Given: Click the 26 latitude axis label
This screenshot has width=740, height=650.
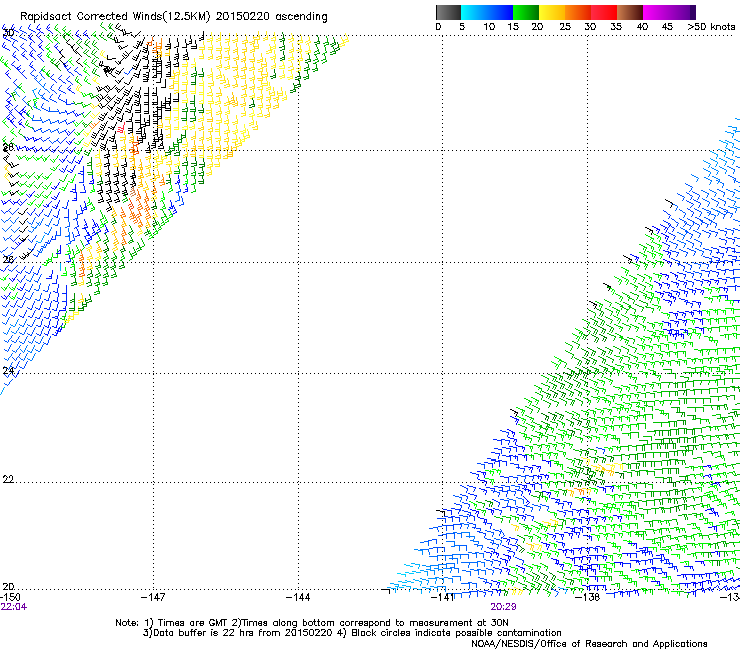Looking at the screenshot, I should click(8, 260).
